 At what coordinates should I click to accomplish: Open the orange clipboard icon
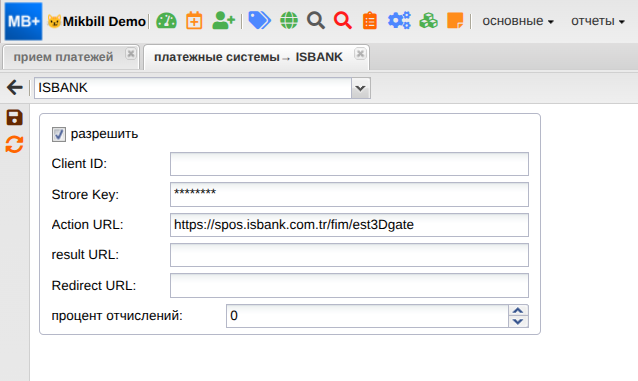coord(370,21)
